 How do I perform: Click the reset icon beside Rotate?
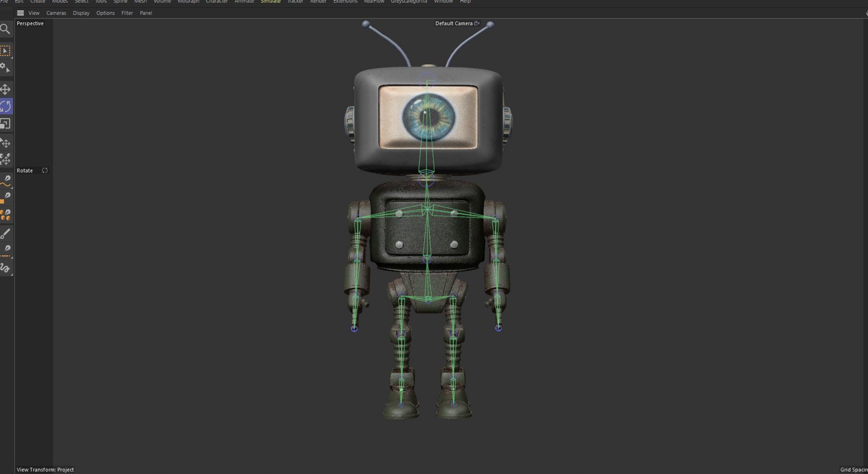click(x=45, y=170)
